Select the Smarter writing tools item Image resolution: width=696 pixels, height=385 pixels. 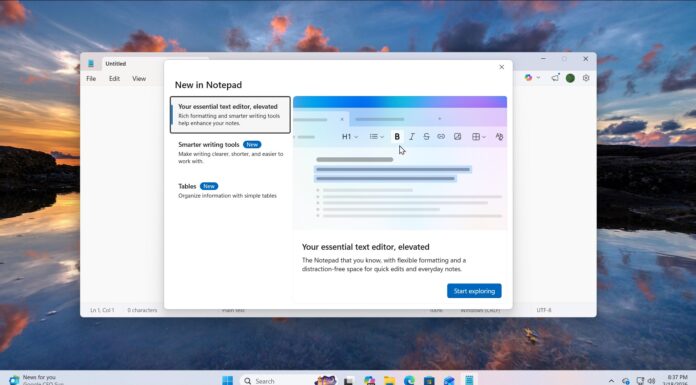click(230, 152)
